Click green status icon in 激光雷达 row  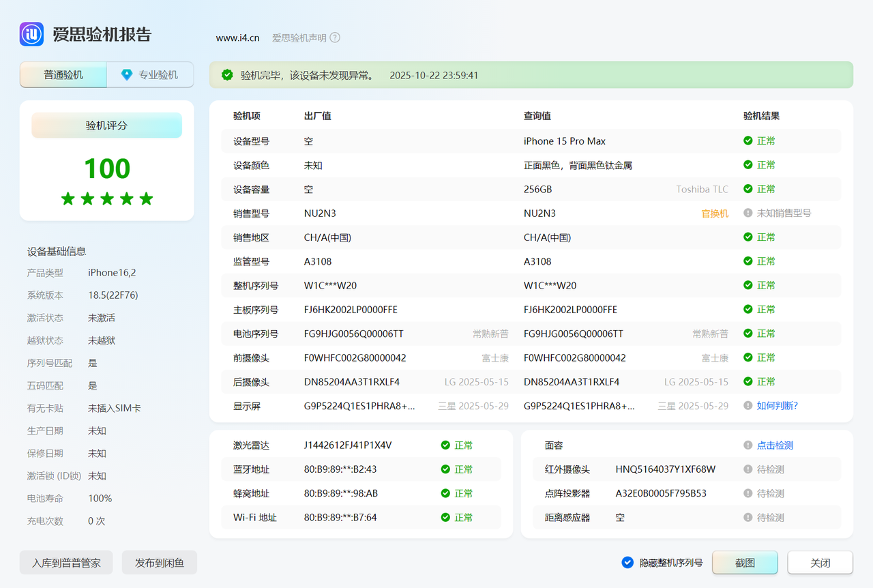click(x=445, y=445)
